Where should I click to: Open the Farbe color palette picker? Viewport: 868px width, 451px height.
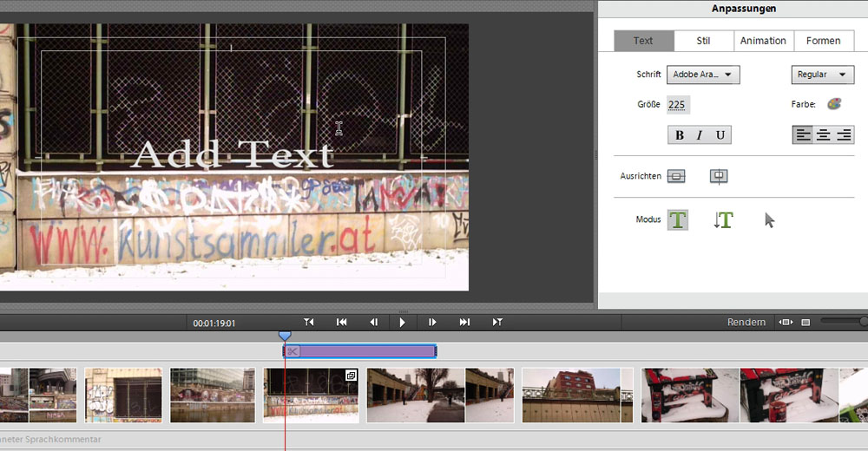click(x=834, y=104)
